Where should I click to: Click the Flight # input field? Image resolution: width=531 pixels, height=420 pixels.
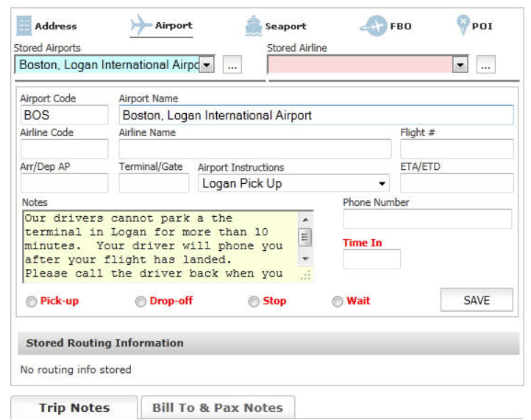pos(456,149)
